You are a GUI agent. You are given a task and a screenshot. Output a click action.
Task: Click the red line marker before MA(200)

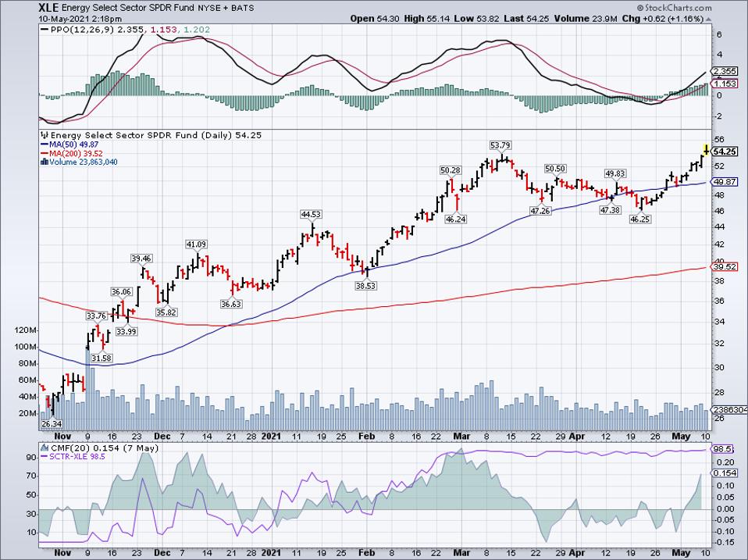[45, 154]
